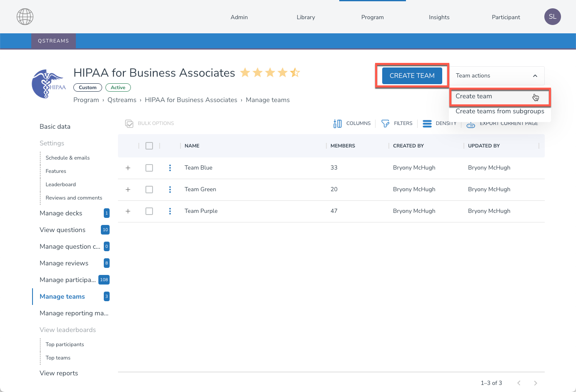576x392 pixels.
Task: Toggle the select-all checkbox in header
Action: pos(149,146)
